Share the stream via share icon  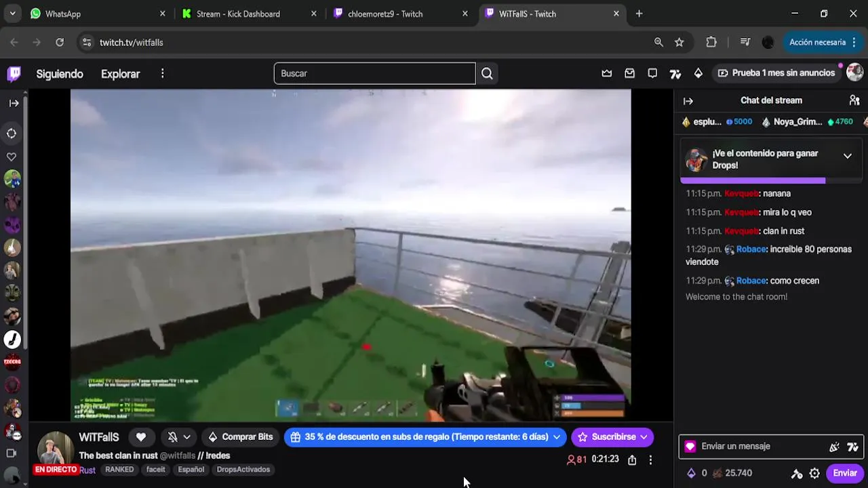pyautogui.click(x=632, y=460)
